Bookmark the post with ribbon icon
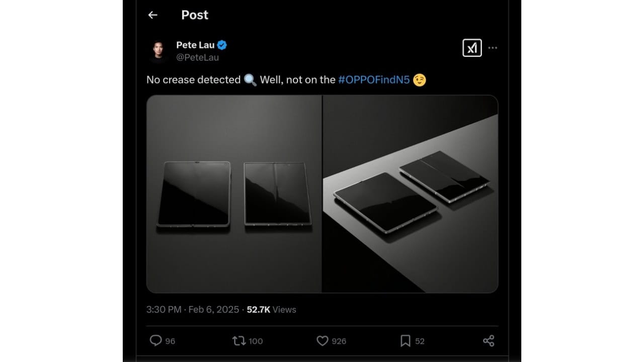 tap(406, 341)
